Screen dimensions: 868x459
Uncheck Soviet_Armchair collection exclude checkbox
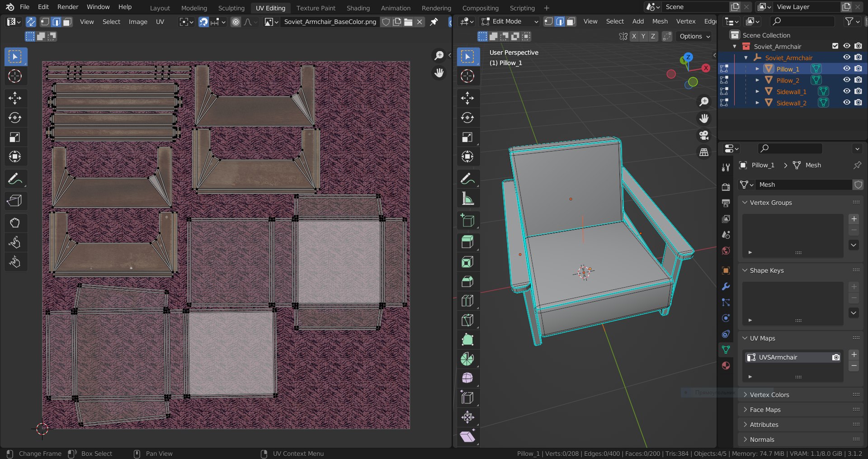click(x=835, y=46)
